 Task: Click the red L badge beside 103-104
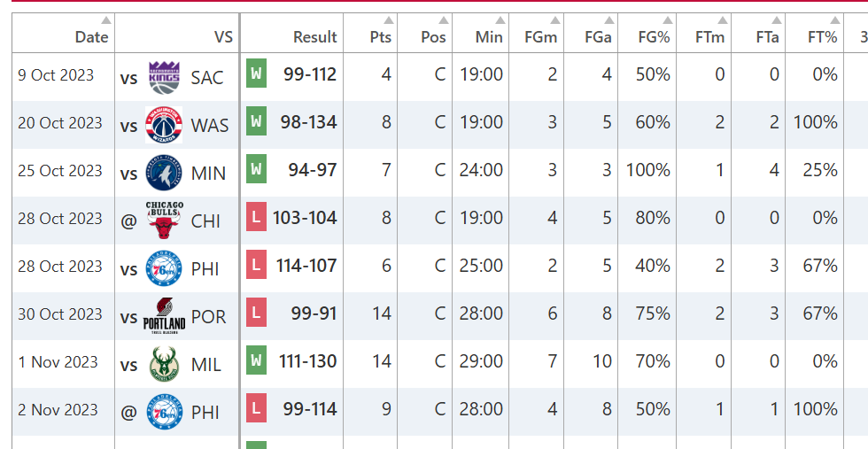256,218
